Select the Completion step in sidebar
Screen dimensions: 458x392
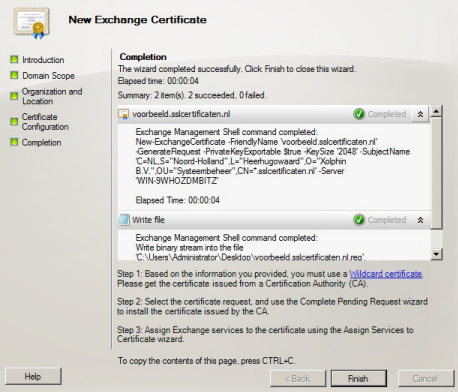41,142
